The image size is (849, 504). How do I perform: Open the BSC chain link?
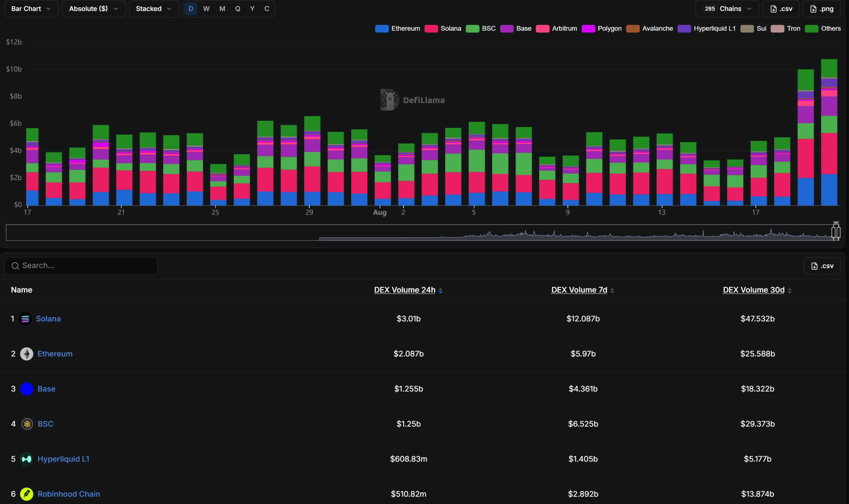(45, 424)
